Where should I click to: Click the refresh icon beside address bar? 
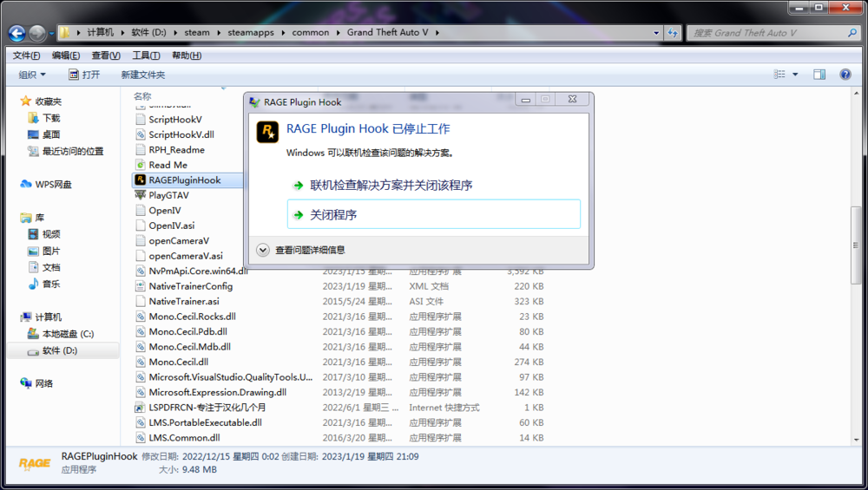[x=672, y=33]
